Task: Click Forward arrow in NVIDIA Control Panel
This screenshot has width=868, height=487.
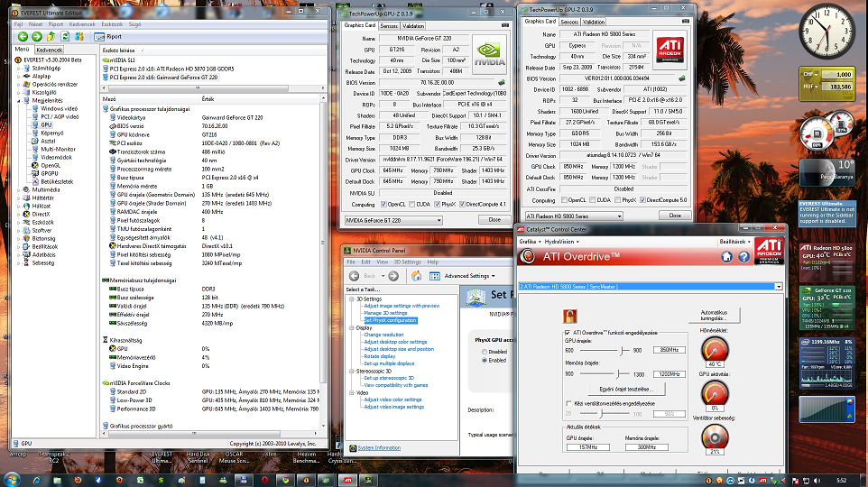Action: pyautogui.click(x=393, y=276)
